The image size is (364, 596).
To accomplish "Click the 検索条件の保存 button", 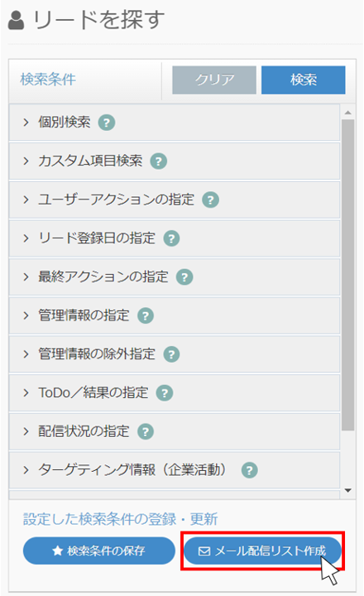I will point(99,550).
